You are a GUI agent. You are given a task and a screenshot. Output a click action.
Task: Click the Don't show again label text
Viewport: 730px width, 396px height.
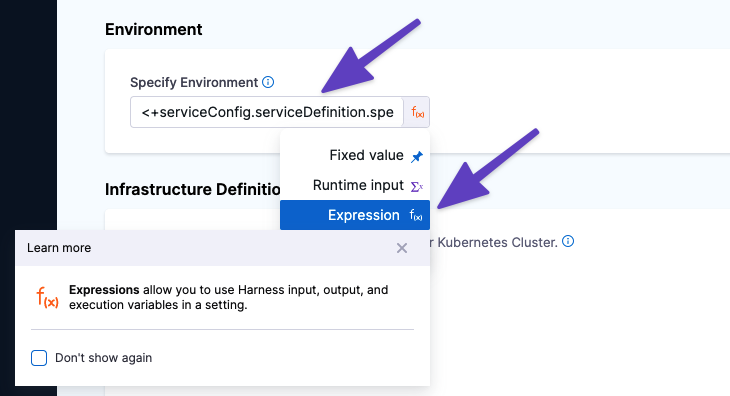click(x=103, y=358)
